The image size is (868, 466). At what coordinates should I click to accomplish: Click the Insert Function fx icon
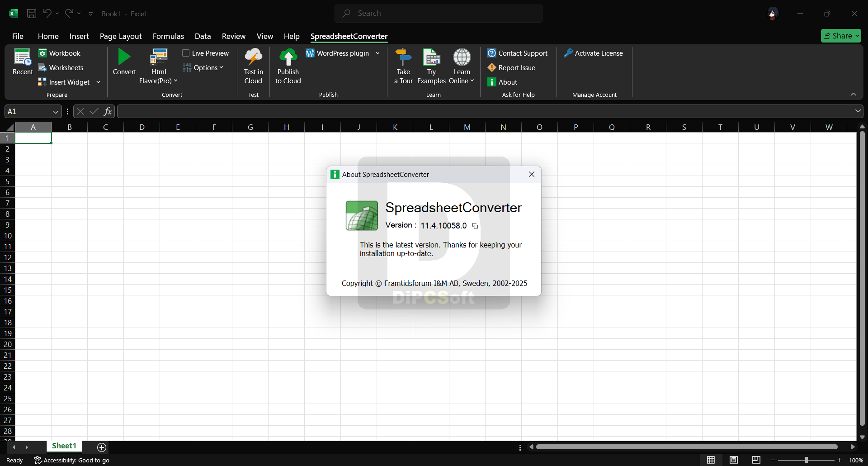[x=108, y=111]
